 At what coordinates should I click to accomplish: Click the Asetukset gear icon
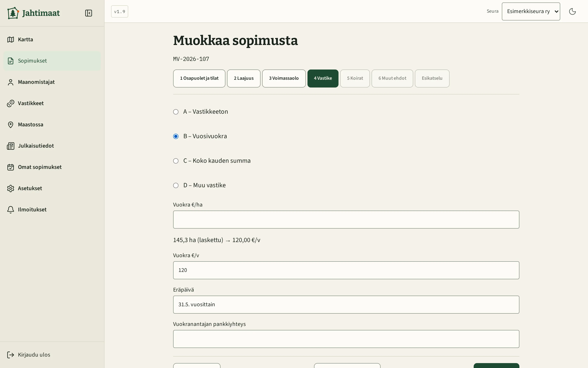pos(10,188)
